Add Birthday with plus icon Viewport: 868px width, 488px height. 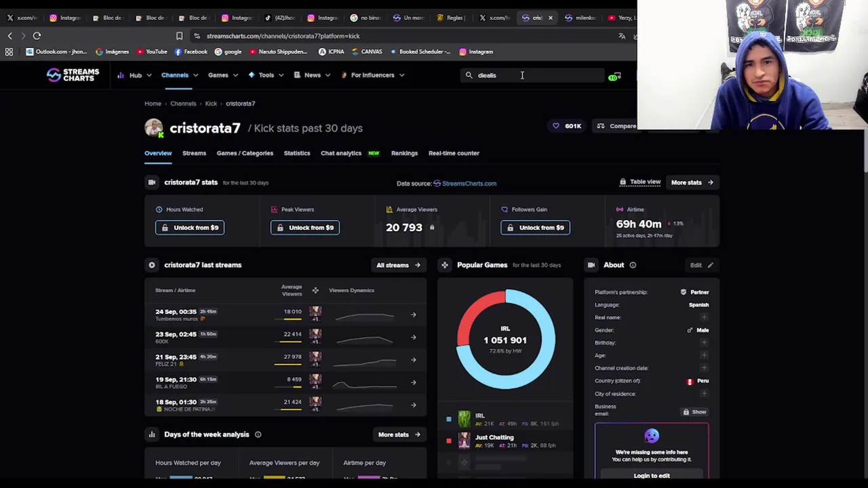(x=704, y=342)
